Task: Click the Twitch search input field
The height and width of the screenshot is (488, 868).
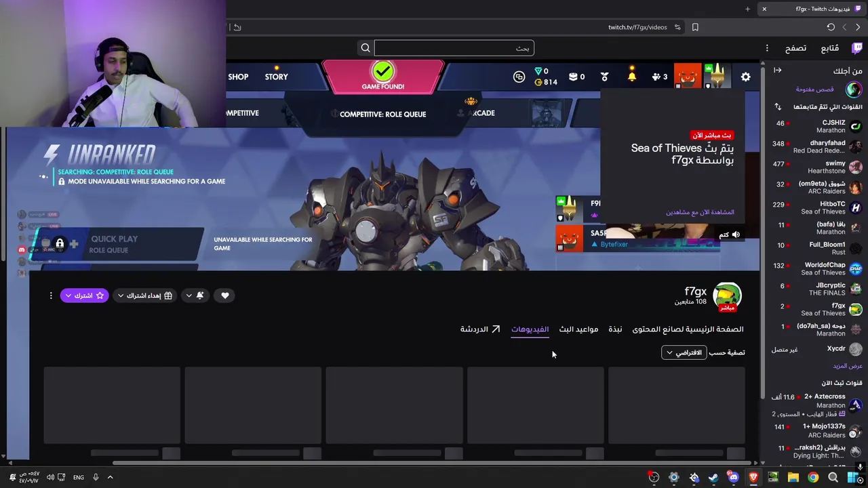Action: [454, 48]
